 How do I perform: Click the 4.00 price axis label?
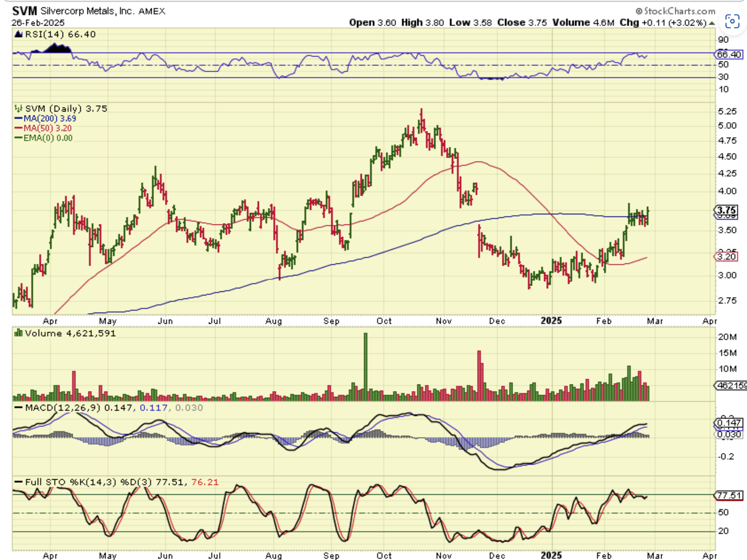coord(727,191)
